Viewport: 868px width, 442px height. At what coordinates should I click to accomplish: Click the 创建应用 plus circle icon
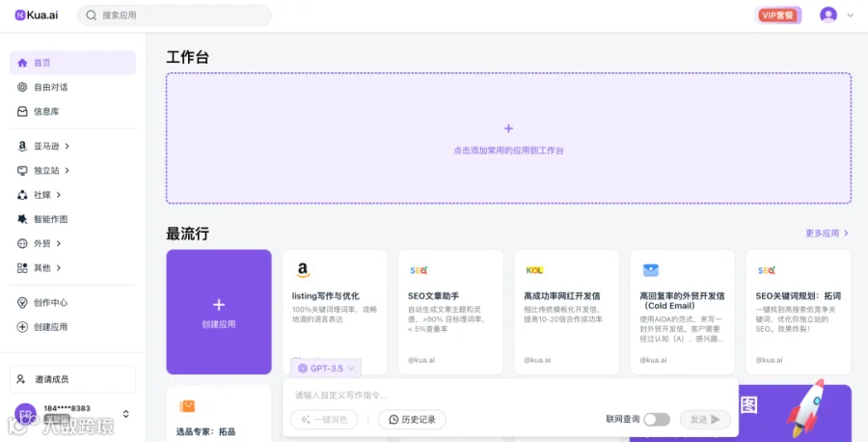pyautogui.click(x=22, y=327)
